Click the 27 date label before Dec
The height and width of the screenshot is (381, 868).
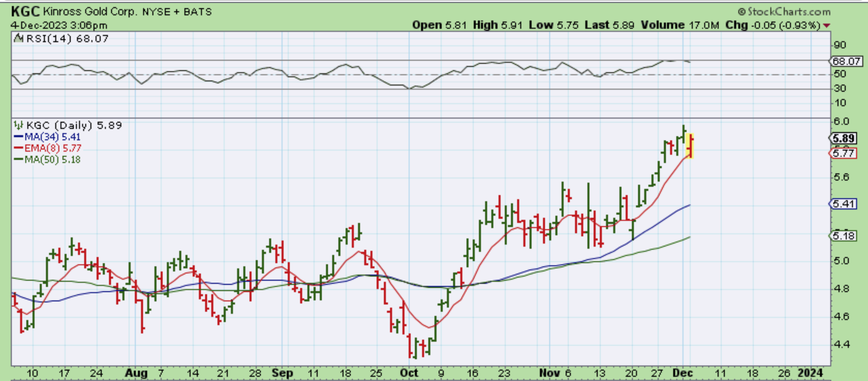(x=657, y=373)
